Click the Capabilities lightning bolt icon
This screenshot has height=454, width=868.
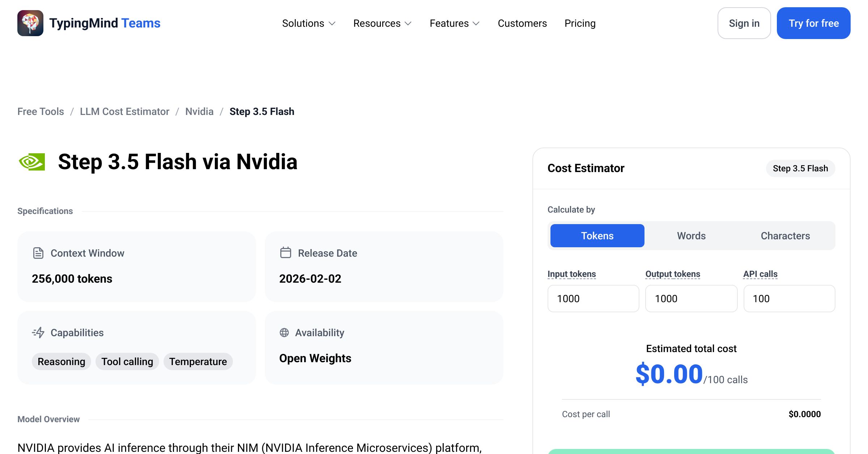click(38, 333)
